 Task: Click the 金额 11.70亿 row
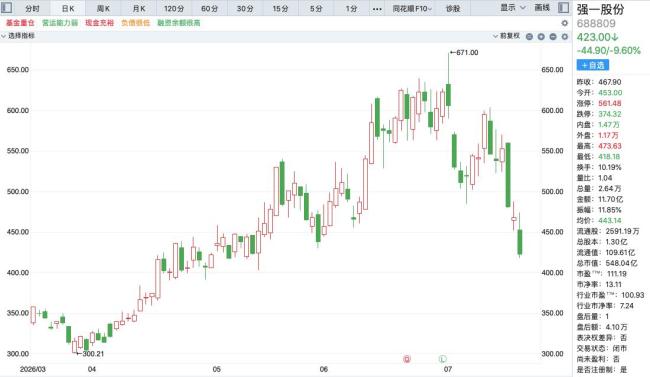[x=600, y=199]
